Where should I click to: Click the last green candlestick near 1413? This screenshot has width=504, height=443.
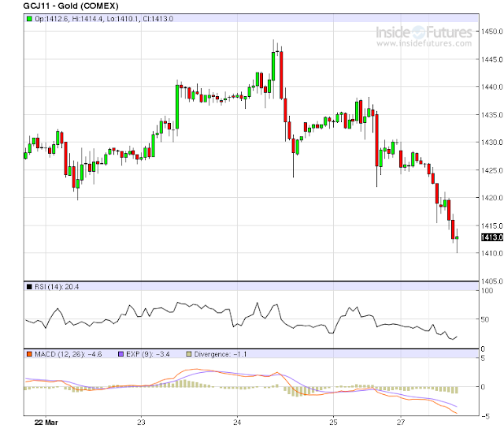(x=457, y=238)
